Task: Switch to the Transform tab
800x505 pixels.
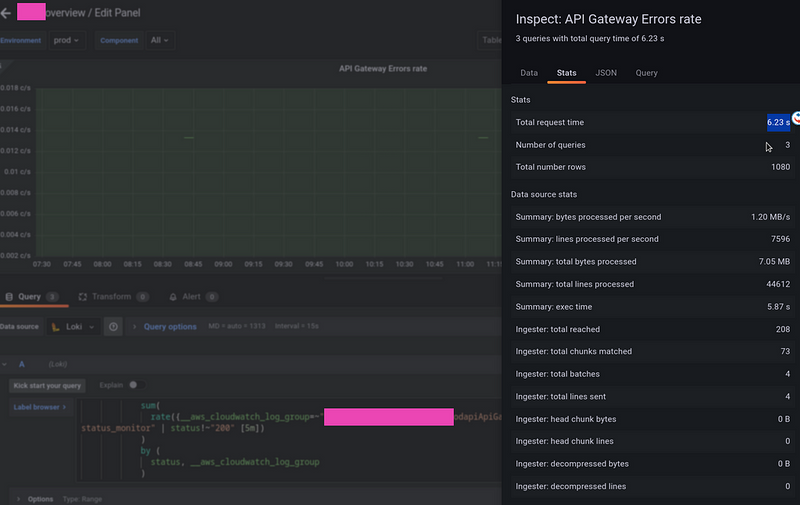Action: pos(113,297)
